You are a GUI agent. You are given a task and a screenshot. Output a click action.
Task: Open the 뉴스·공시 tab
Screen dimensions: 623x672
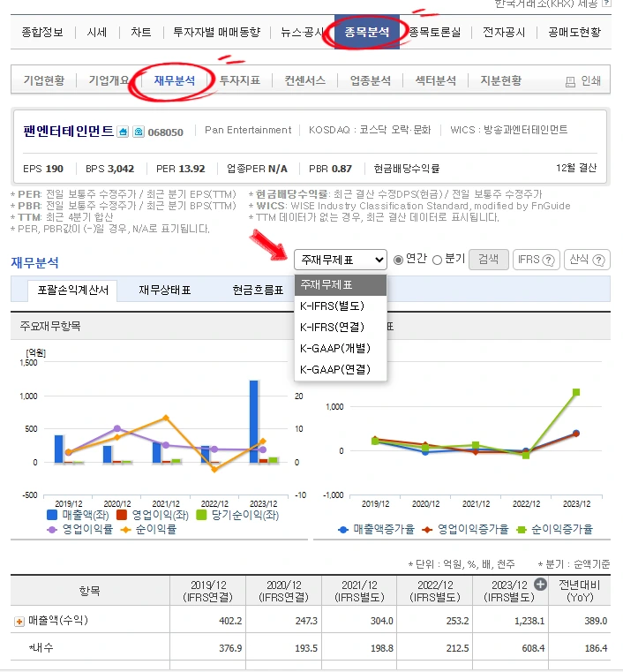pyautogui.click(x=302, y=32)
